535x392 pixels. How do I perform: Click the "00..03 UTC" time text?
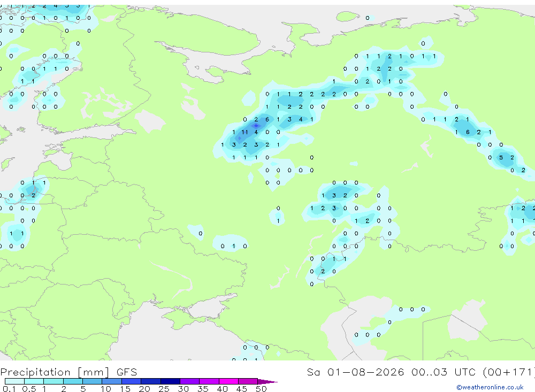click(x=444, y=372)
